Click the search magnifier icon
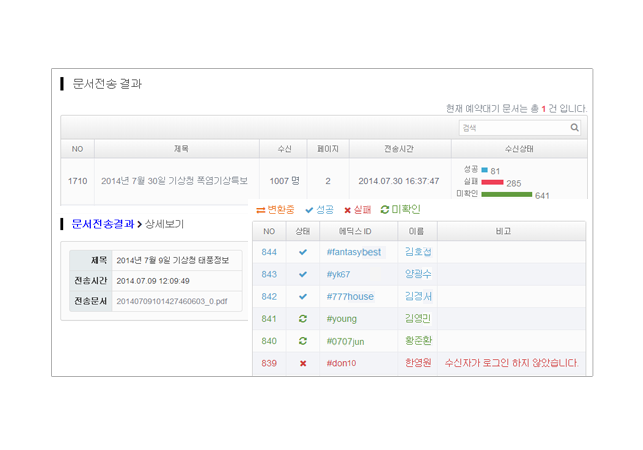 (x=574, y=128)
